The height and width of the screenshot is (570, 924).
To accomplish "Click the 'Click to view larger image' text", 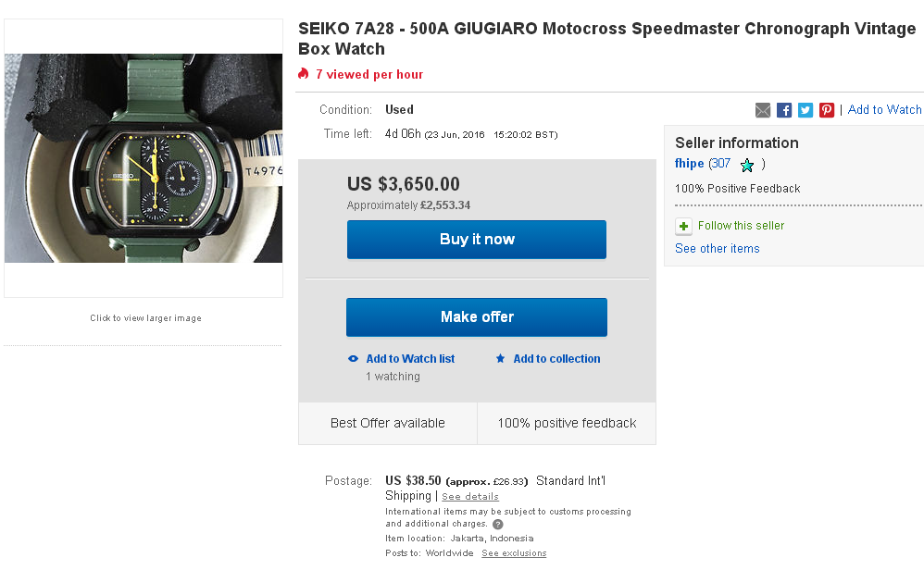I will (145, 318).
